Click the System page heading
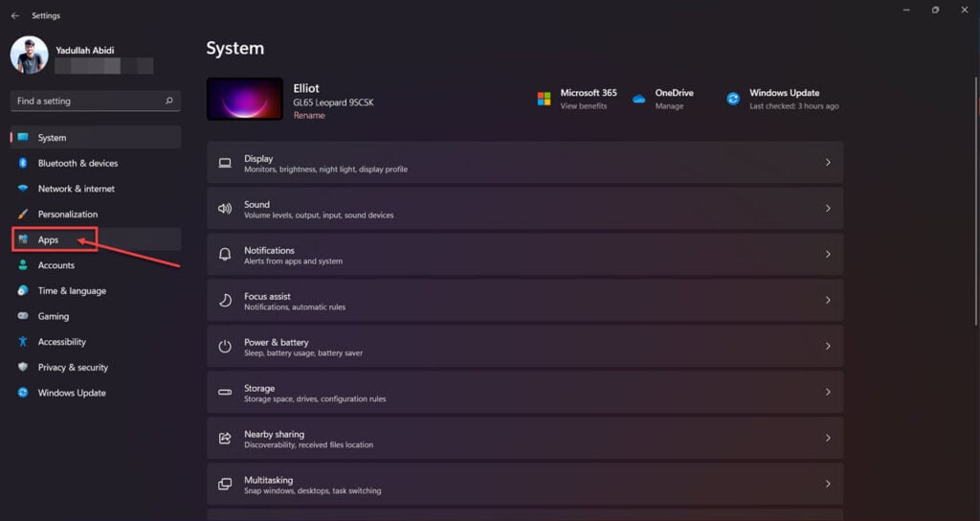This screenshot has width=980, height=521. point(235,49)
